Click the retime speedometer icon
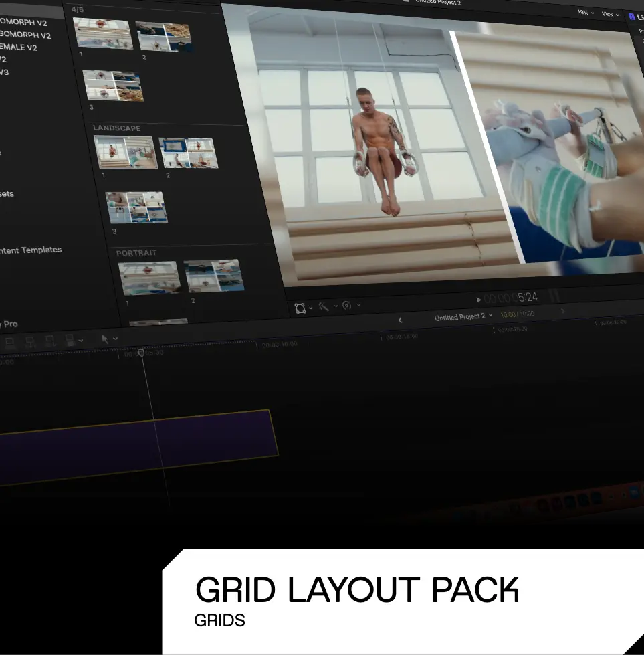 coord(346,306)
